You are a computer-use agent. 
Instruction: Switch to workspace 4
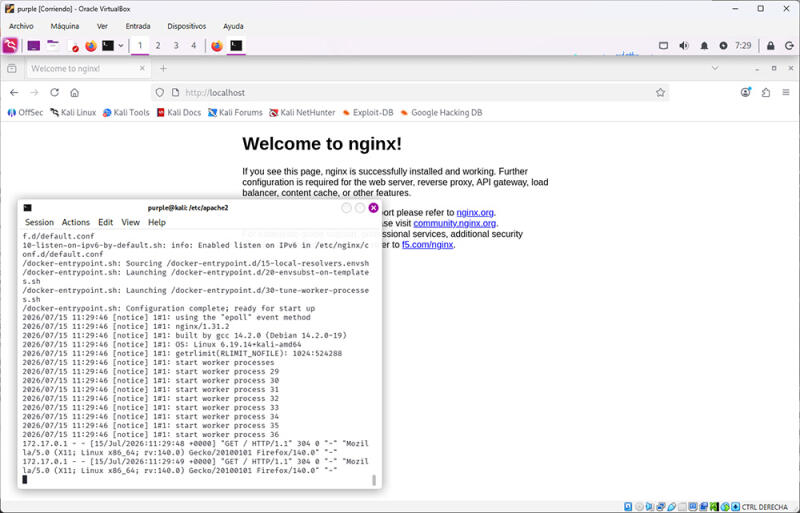[x=193, y=45]
